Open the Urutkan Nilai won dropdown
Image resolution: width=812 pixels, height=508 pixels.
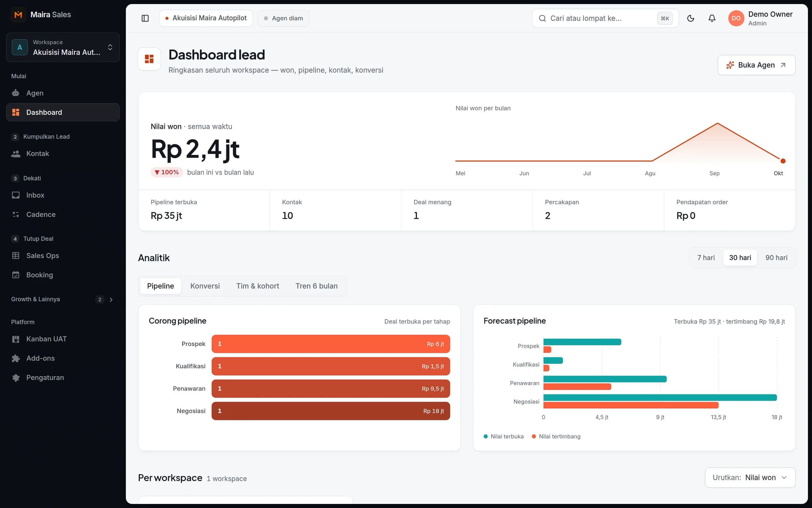[x=750, y=478]
